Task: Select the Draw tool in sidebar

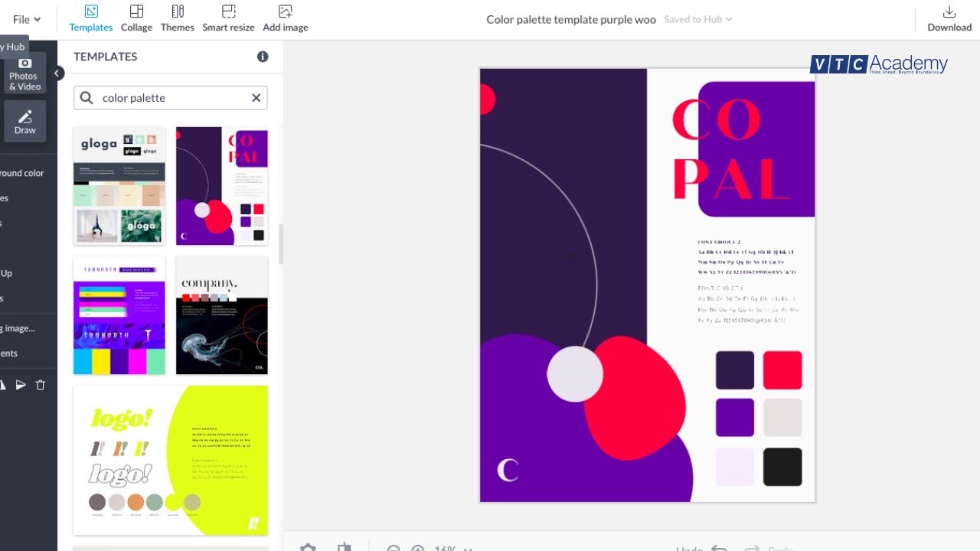Action: point(25,122)
